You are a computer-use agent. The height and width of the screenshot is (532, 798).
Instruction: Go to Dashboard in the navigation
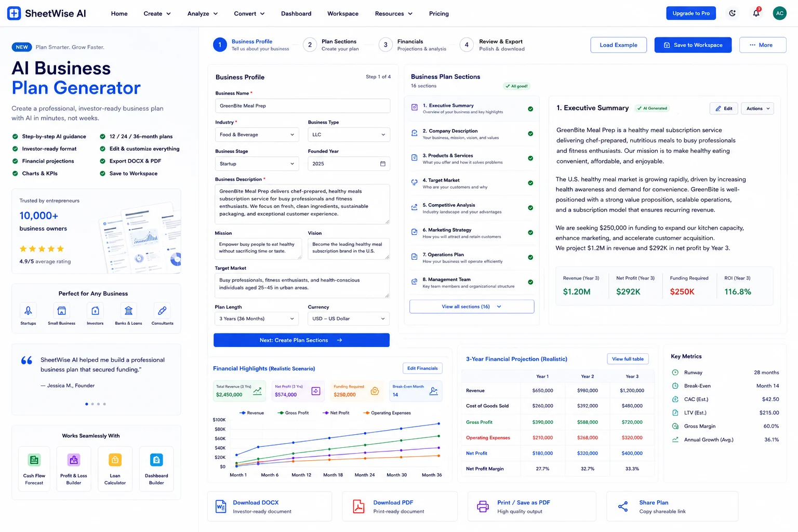point(296,14)
